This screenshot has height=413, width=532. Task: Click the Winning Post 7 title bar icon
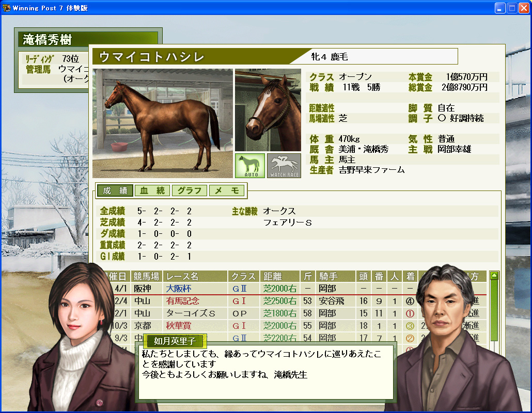point(6,8)
